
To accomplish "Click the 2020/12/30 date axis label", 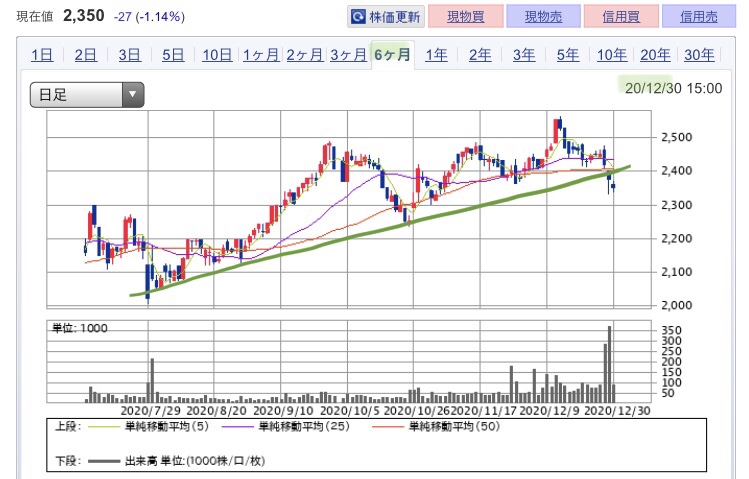I will [x=617, y=411].
